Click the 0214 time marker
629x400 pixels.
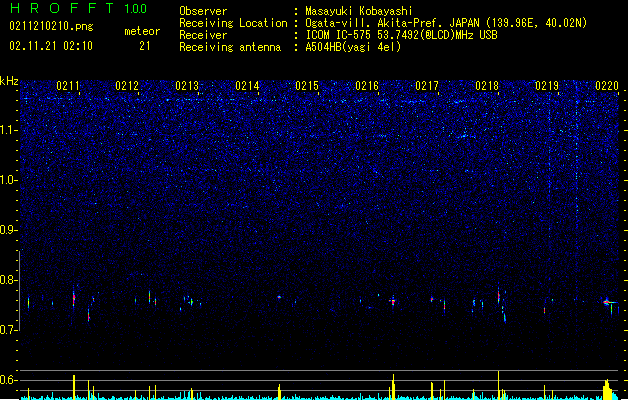point(247,86)
